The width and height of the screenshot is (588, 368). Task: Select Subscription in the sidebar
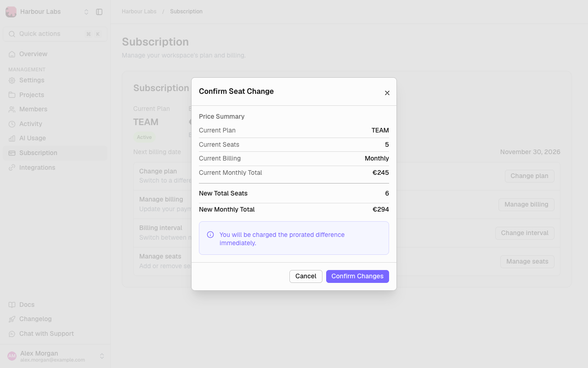click(55, 153)
